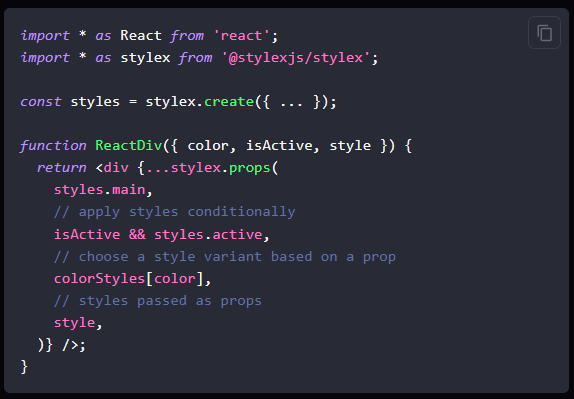574x399 pixels.
Task: Click the comment 'styles passed as props'
Action: pyautogui.click(x=158, y=301)
